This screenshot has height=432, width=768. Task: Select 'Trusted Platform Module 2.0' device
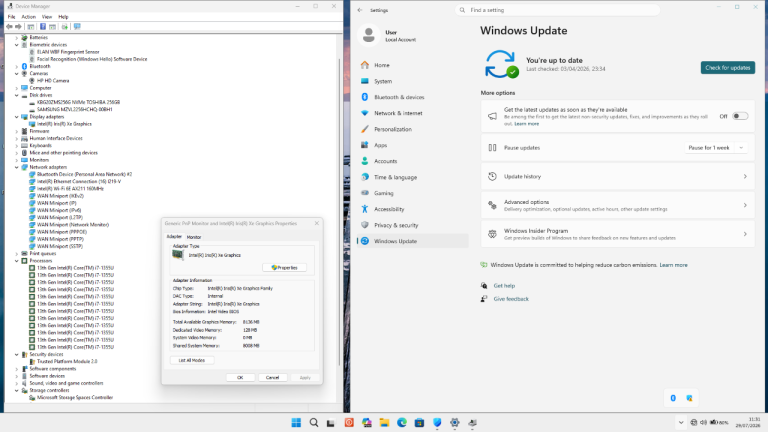tap(67, 361)
